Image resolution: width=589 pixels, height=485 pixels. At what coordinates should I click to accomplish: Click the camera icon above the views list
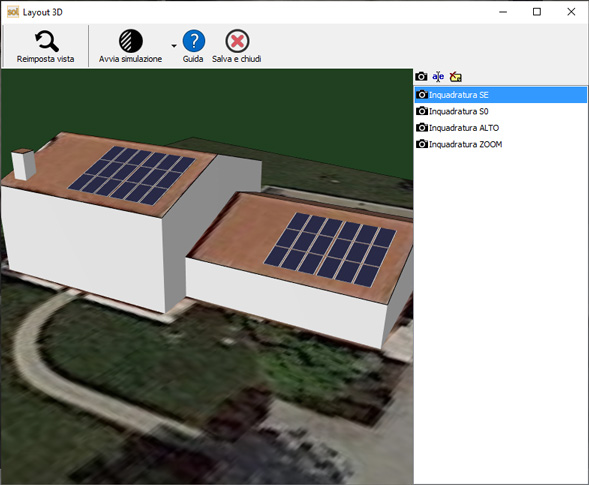421,77
